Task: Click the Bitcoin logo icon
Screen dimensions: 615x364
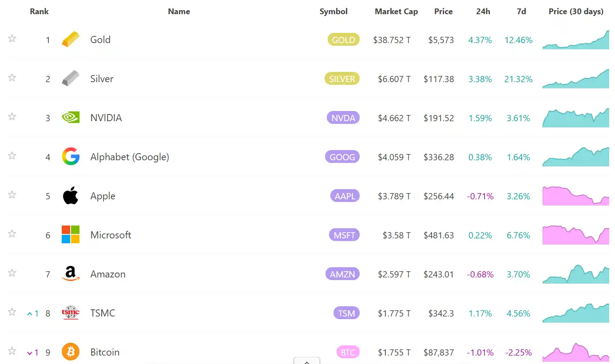Action: (71, 352)
